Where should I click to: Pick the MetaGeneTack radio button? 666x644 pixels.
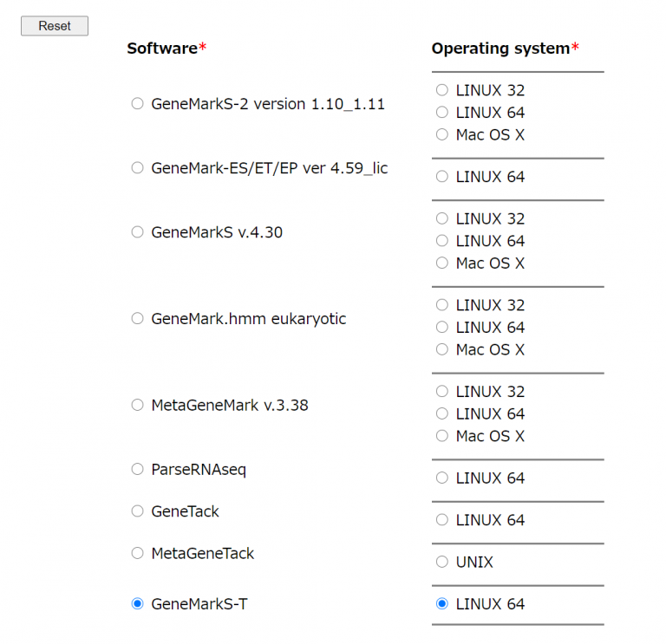click(x=137, y=553)
